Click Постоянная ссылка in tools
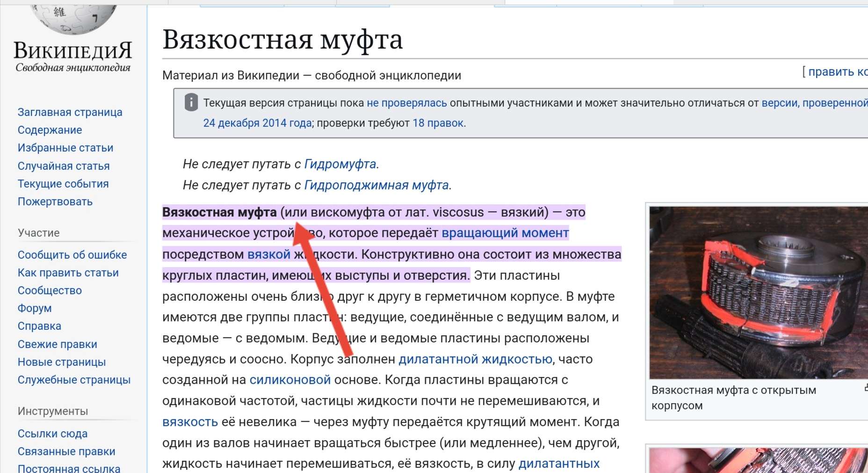 point(69,468)
